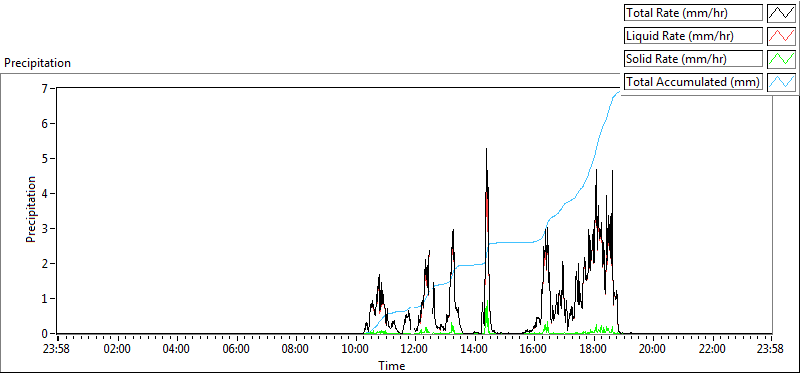This screenshot has height=373, width=800.
Task: Click the 04:00 time axis label
Action: click(x=177, y=349)
